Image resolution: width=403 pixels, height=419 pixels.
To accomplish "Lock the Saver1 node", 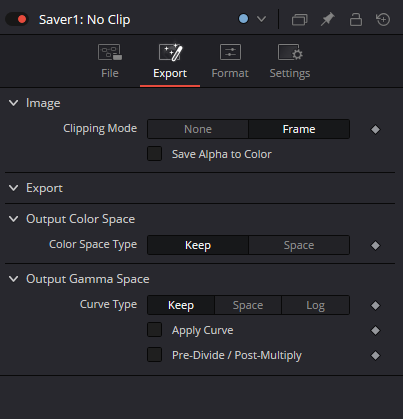I will (356, 19).
